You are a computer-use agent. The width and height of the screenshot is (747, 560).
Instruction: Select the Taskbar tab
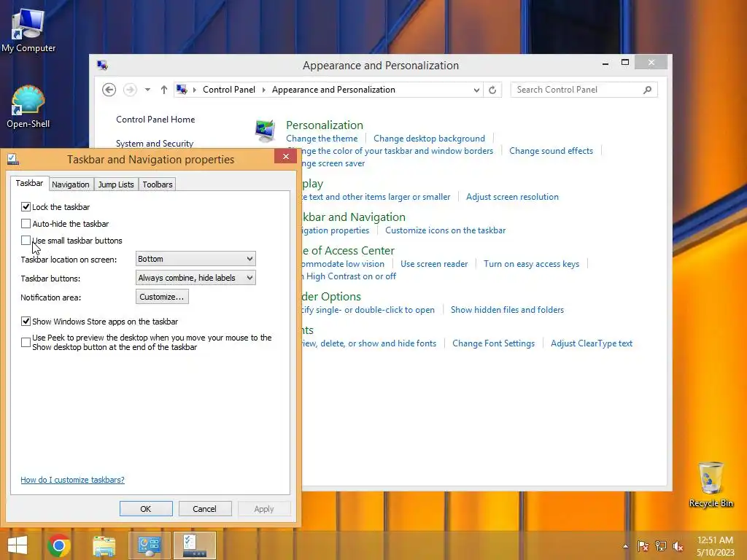[29, 183]
